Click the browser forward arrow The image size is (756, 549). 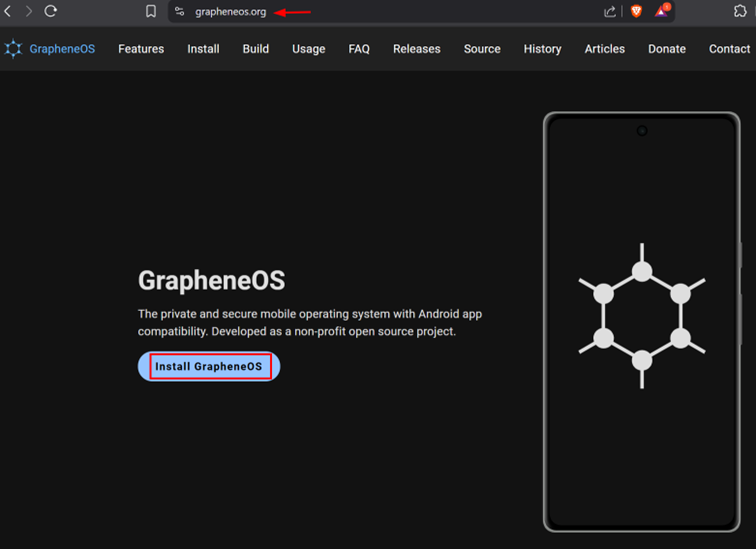click(x=28, y=12)
